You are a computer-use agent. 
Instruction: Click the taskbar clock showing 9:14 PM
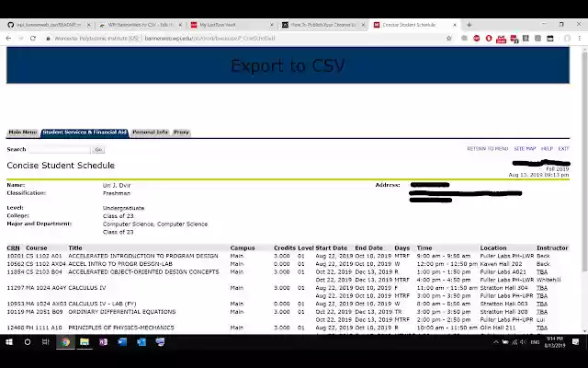(555, 342)
